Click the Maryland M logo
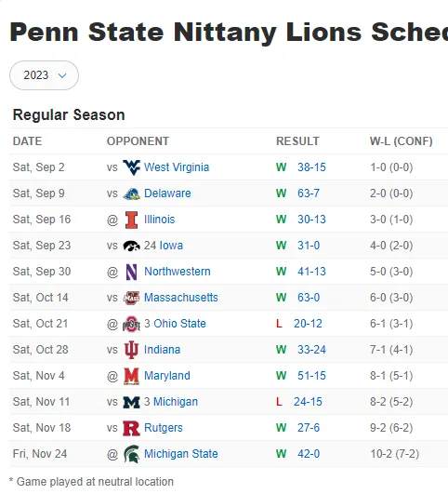This screenshot has height=494, width=448. tap(131, 376)
